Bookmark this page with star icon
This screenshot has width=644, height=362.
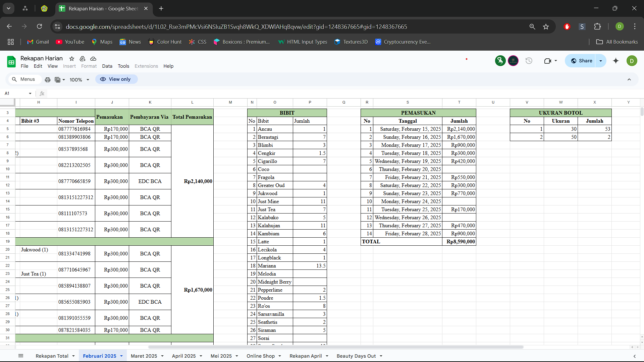click(546, 26)
